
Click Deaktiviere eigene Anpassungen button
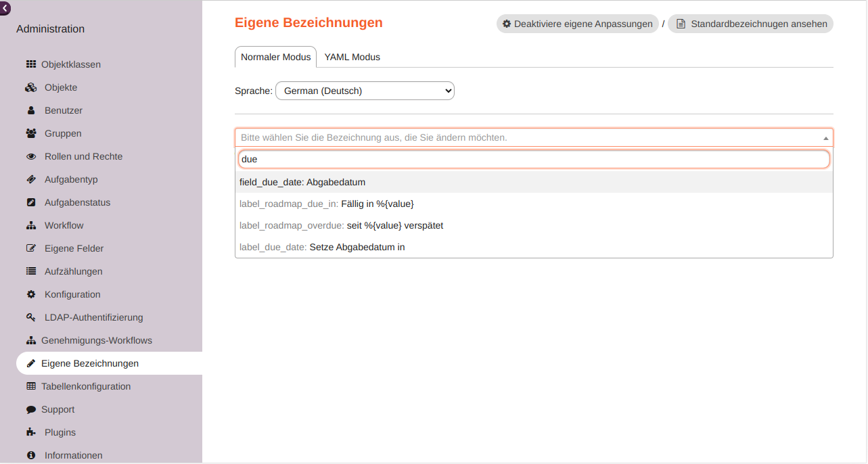tap(576, 23)
